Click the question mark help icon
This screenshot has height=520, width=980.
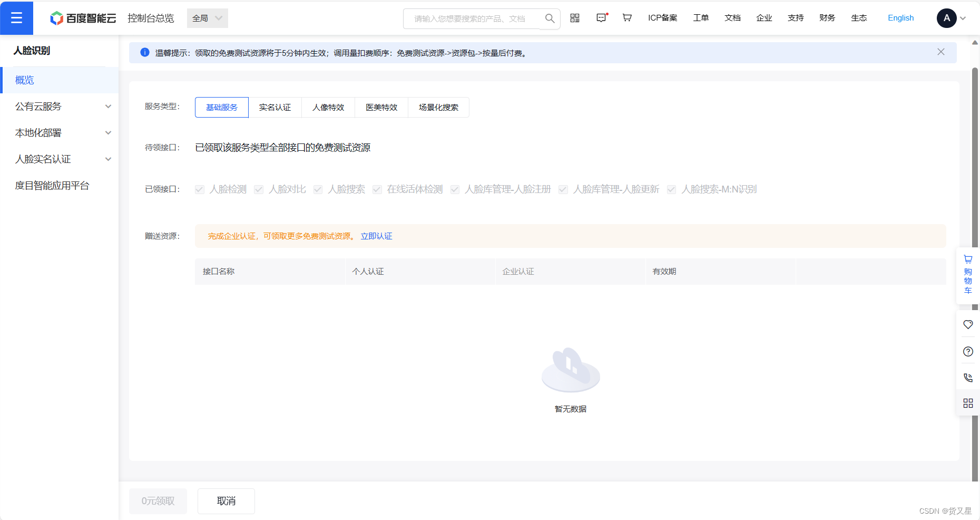coord(968,351)
